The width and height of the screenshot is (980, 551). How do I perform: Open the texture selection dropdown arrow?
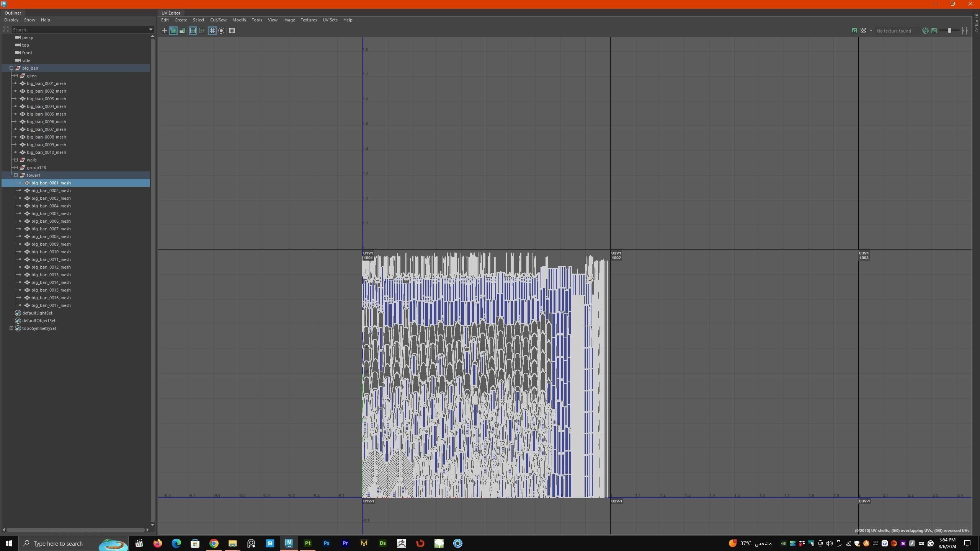click(871, 31)
